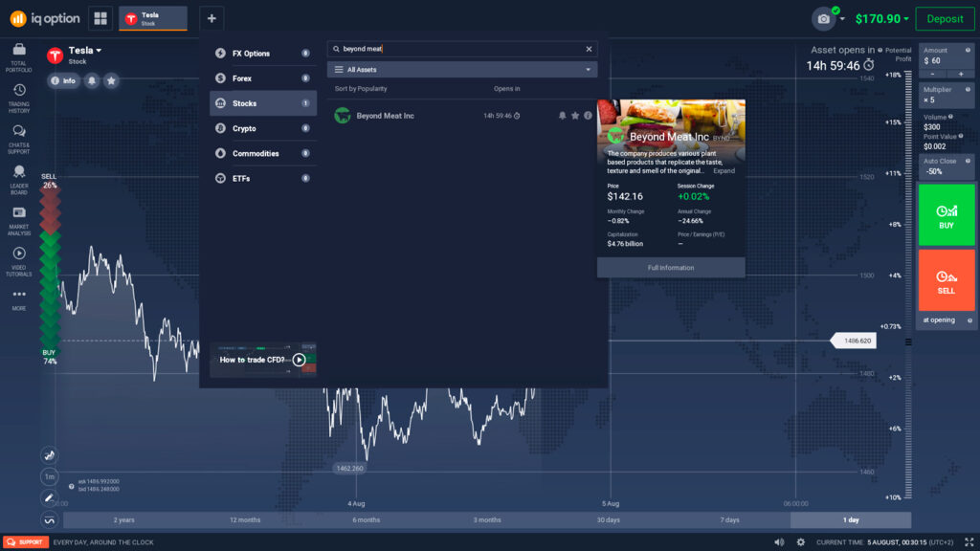Open the Tesla asset dropdown
The image size is (980, 551).
[85, 51]
